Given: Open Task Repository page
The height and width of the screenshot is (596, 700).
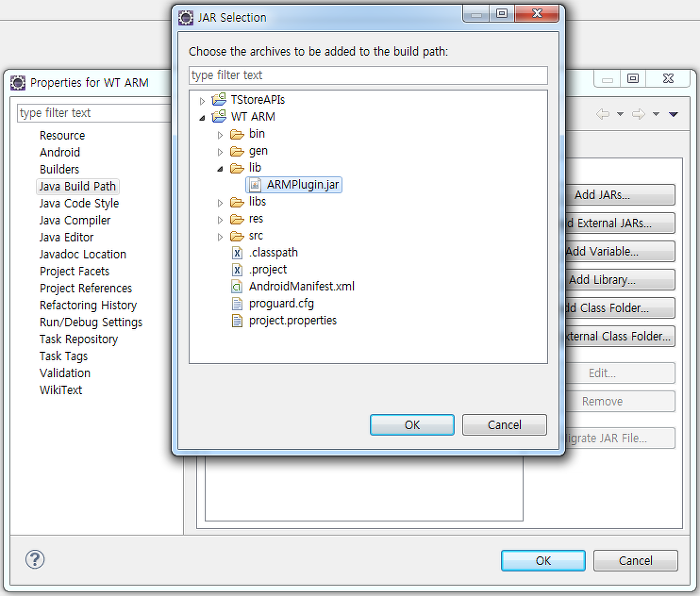Looking at the screenshot, I should click(x=79, y=339).
